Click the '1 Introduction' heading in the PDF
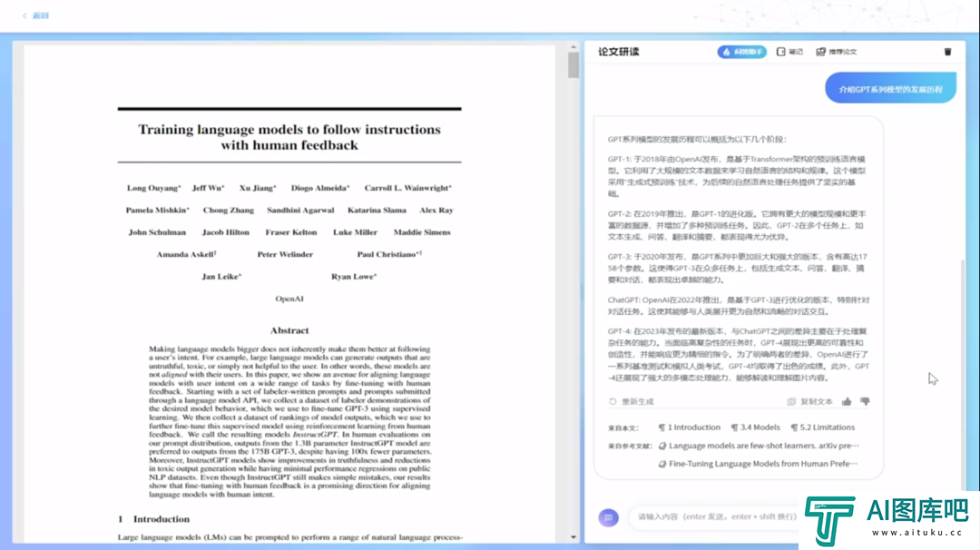The width and height of the screenshot is (980, 550). [x=153, y=519]
